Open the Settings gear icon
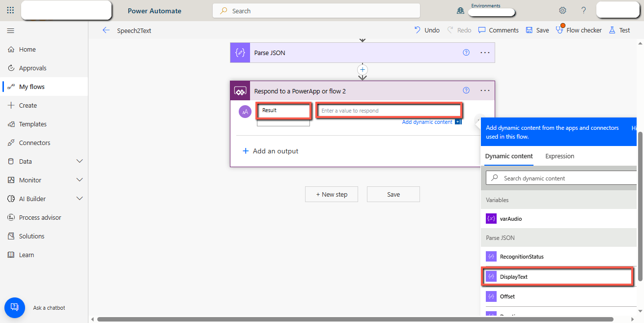Image resolution: width=644 pixels, height=323 pixels. [562, 10]
